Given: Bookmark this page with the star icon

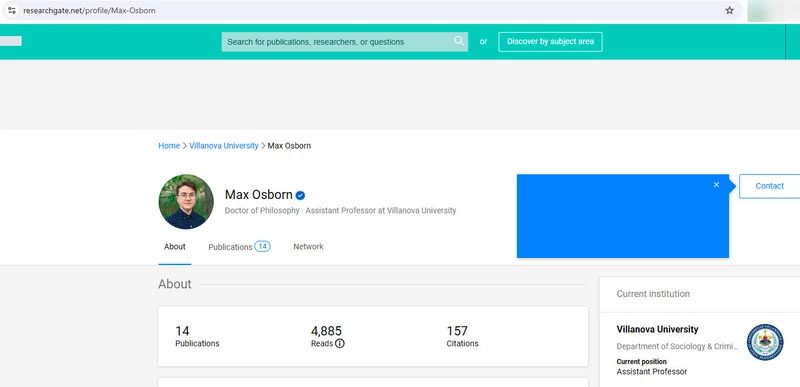Looking at the screenshot, I should [x=730, y=10].
